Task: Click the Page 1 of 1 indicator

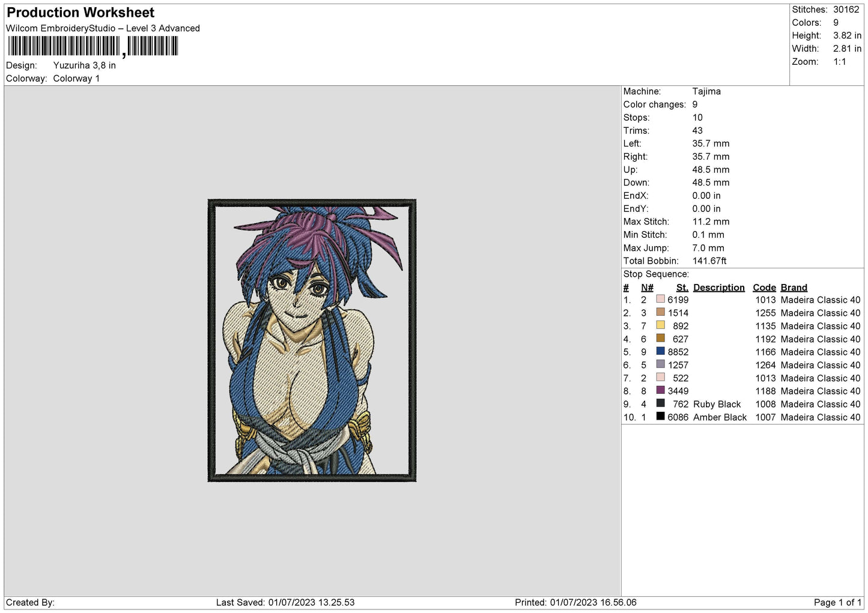Action: point(837,603)
